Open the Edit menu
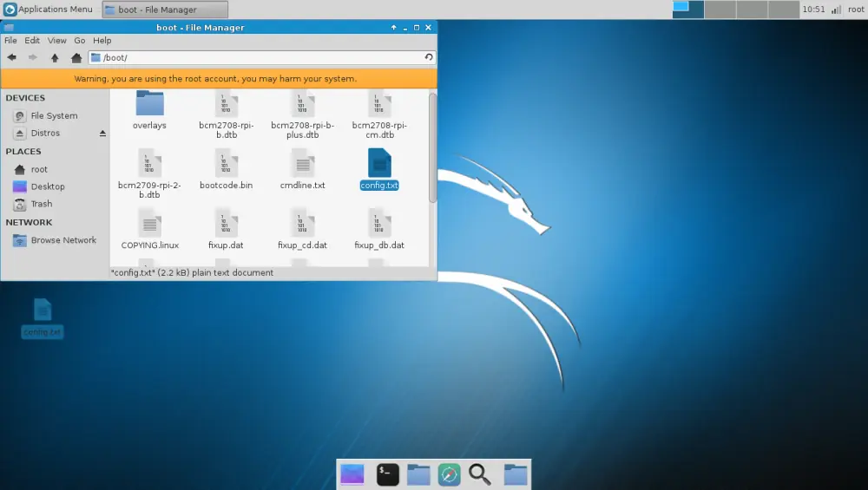 [32, 41]
